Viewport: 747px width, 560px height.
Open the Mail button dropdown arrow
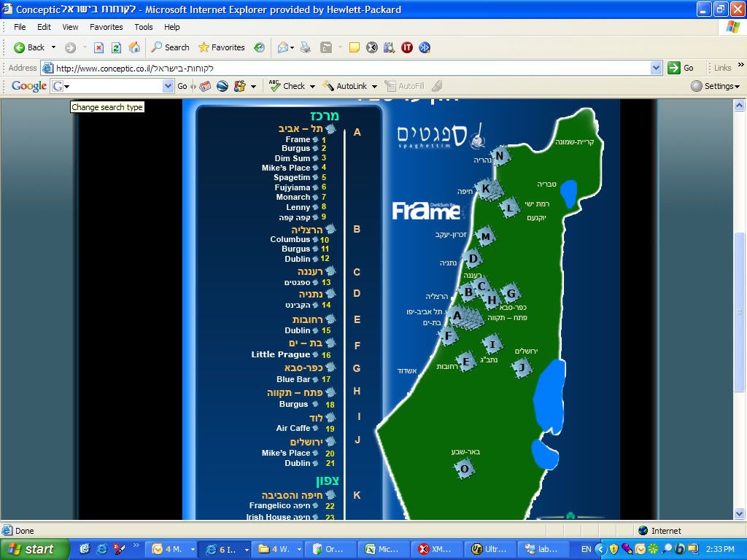pyautogui.click(x=292, y=47)
